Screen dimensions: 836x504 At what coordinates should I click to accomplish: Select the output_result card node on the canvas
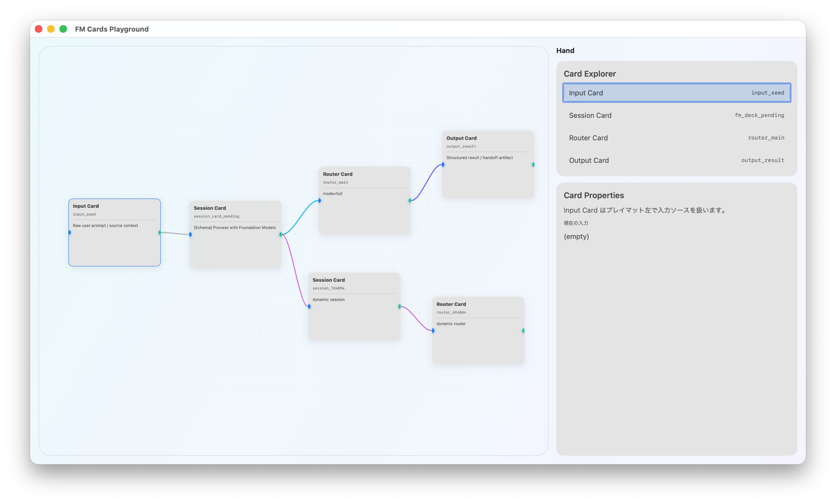pos(488,180)
